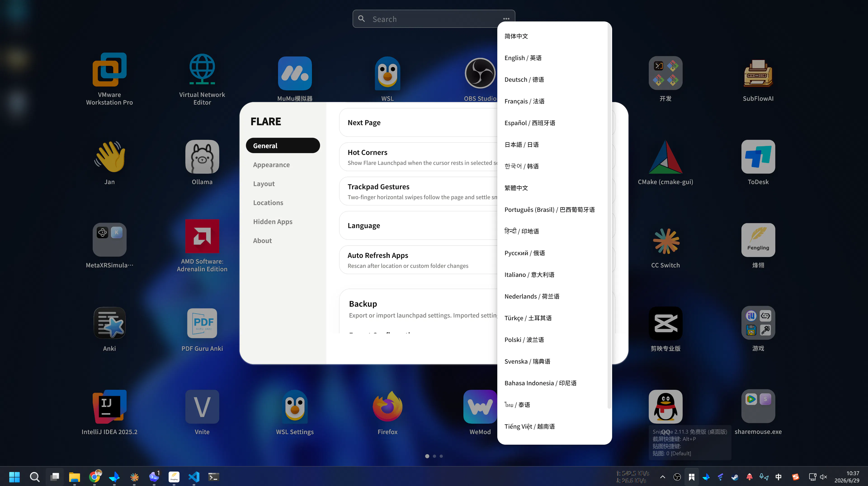Open the Locations settings tab
Screen dimensions: 868x486
pyautogui.click(x=283, y=202)
